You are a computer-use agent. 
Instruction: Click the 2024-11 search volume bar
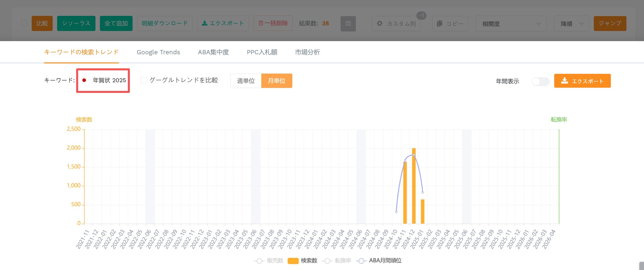405,193
